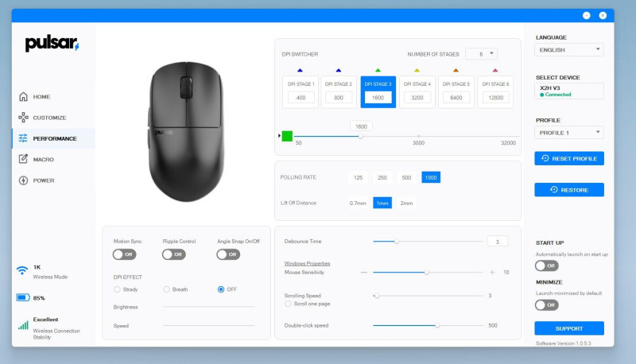The height and width of the screenshot is (364, 636).
Task: Toggle the Ripple Control switch
Action: (x=173, y=254)
